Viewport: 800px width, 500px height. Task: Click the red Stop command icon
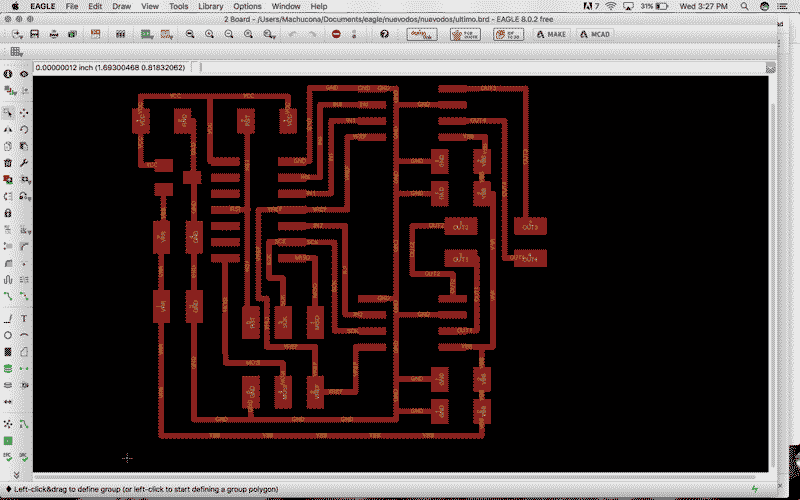point(336,34)
